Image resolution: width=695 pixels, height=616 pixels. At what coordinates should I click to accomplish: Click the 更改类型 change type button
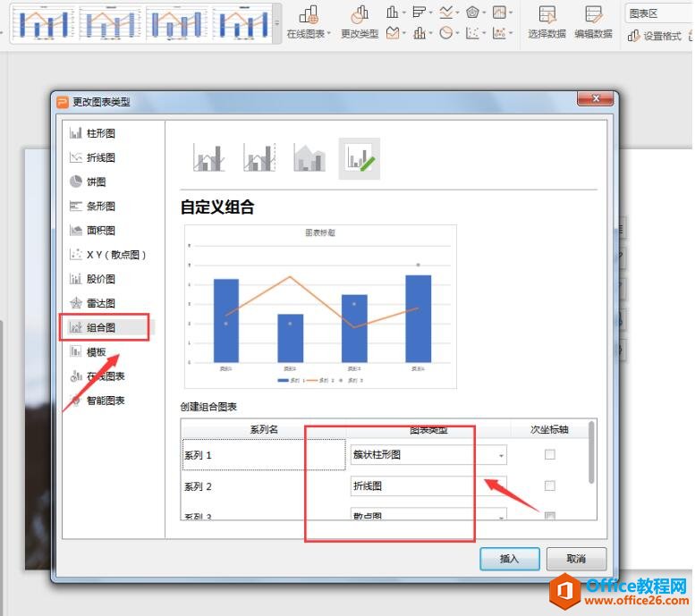tap(360, 21)
